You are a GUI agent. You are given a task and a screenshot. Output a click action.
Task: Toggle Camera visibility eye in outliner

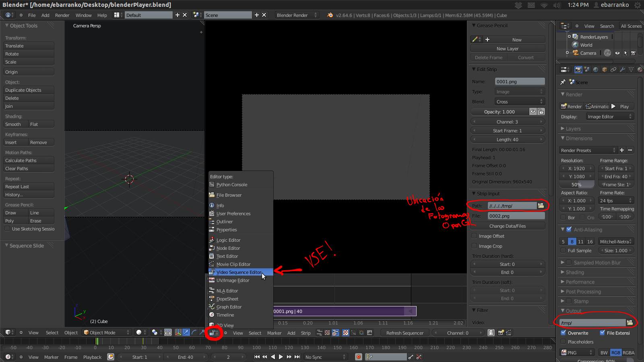[617, 53]
